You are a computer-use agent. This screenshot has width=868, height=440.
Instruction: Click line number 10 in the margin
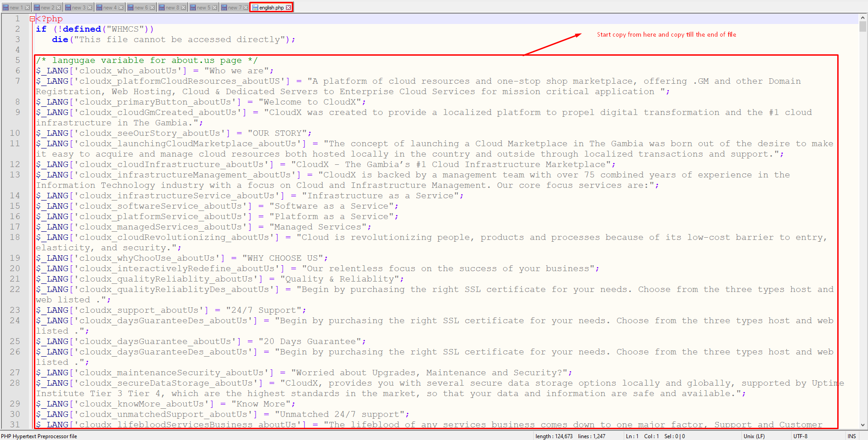pos(15,133)
